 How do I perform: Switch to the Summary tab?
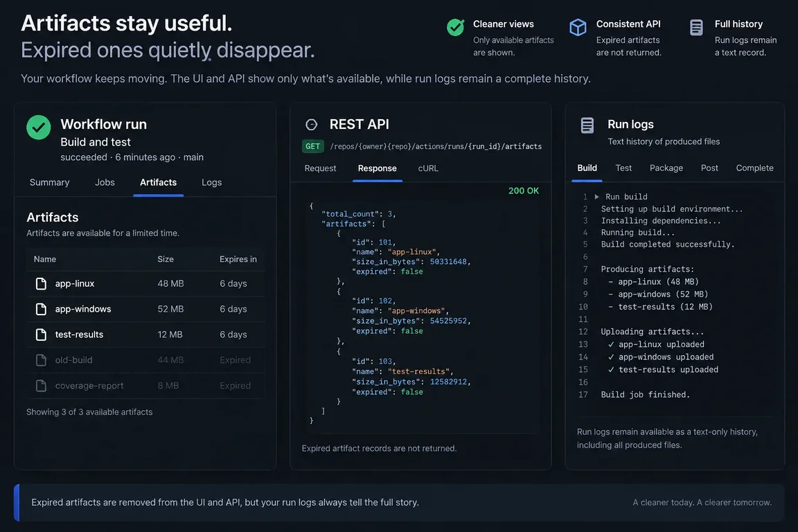tap(49, 182)
